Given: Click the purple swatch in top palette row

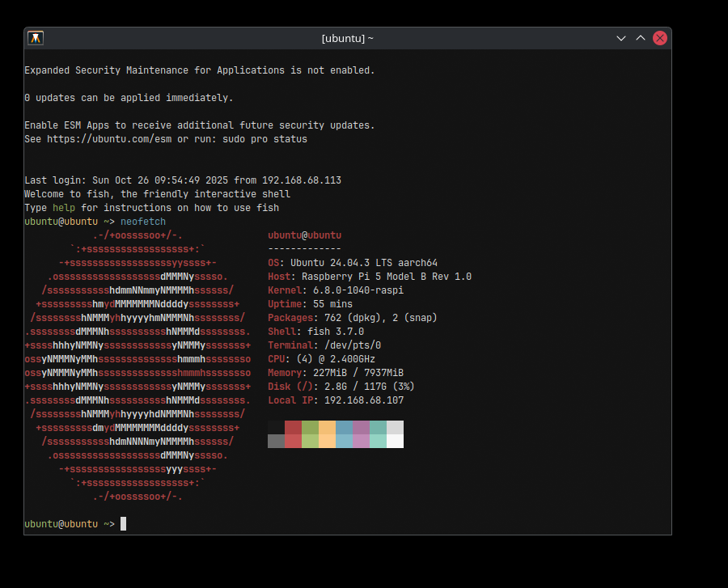Looking at the screenshot, I should pos(362,427).
